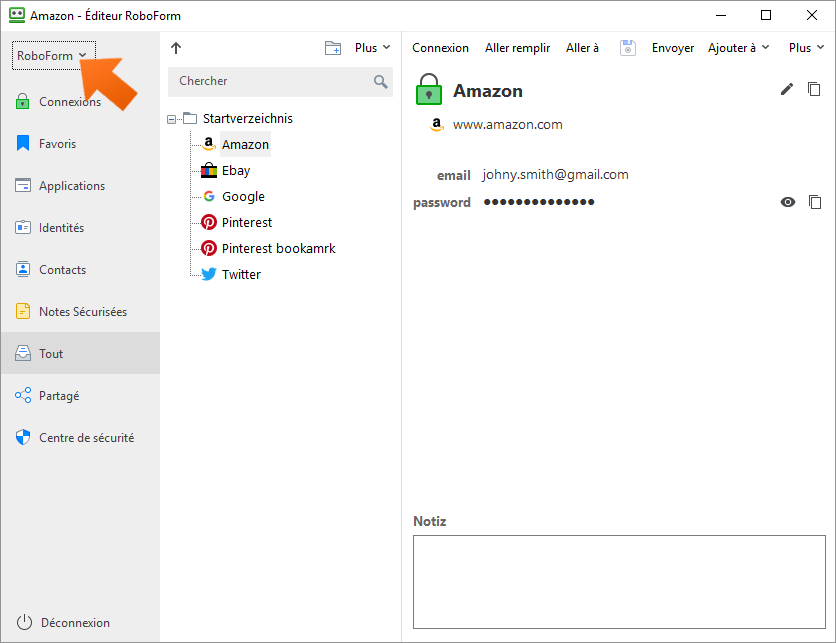836x643 pixels.
Task: Open the Ajouter à dropdown
Action: (x=738, y=48)
